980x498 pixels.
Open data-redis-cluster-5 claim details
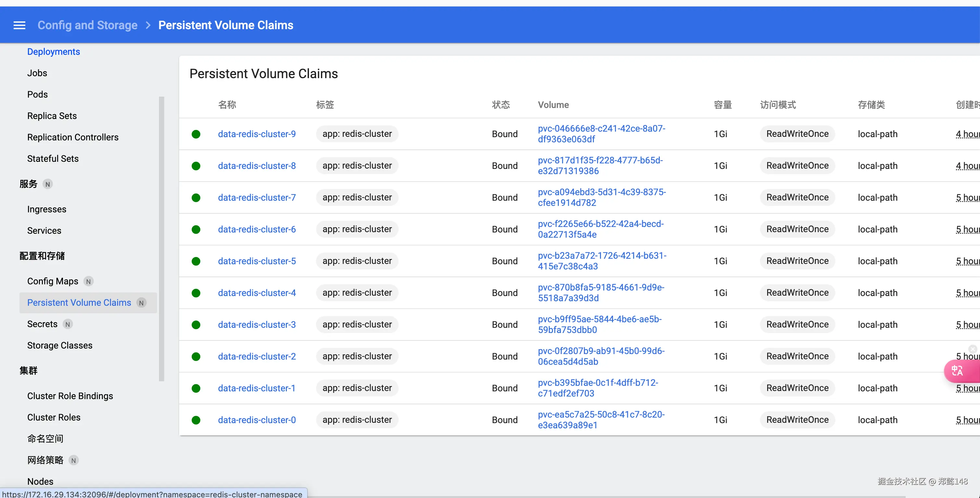(x=256, y=261)
